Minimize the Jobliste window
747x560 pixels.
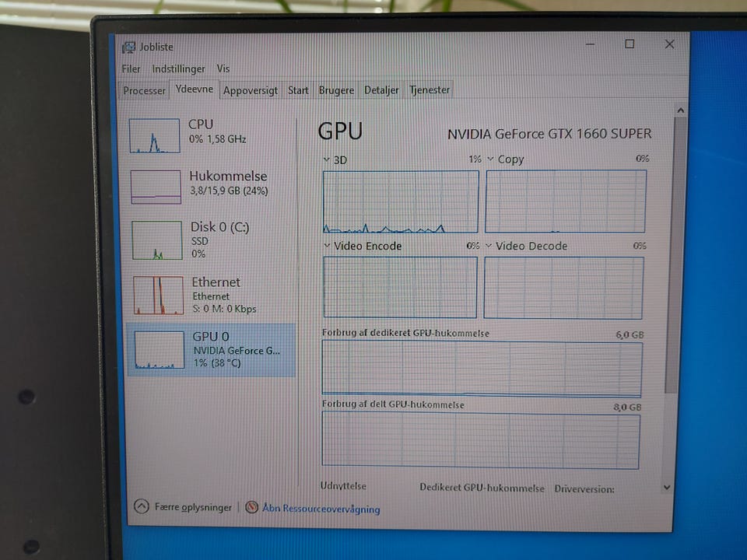[x=591, y=44]
